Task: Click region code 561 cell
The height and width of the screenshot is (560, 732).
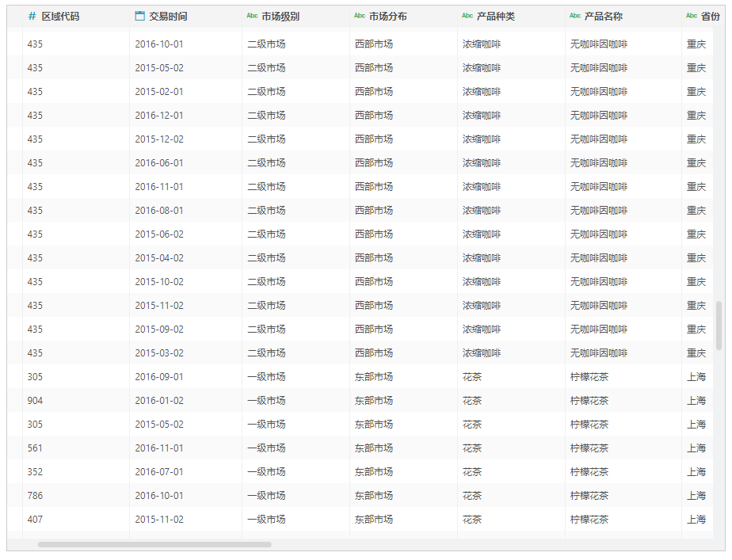Action: tap(35, 448)
